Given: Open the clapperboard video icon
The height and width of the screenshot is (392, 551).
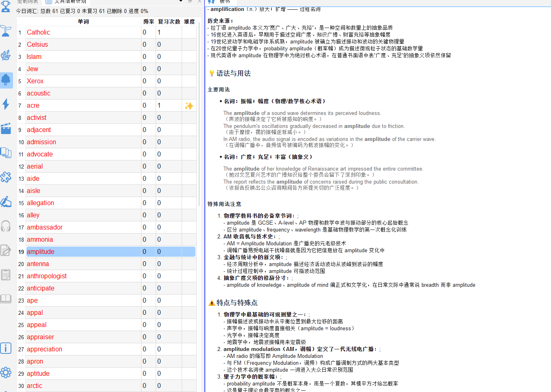Looking at the screenshot, I should coord(6,128).
